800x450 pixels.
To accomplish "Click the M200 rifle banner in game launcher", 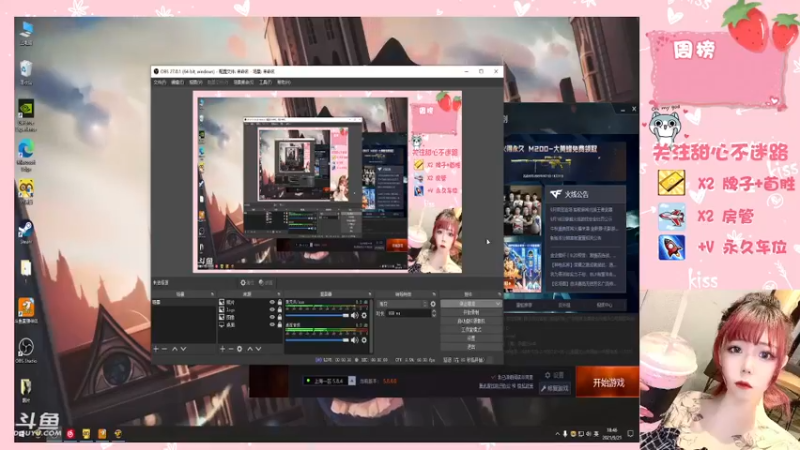I will 565,161.
